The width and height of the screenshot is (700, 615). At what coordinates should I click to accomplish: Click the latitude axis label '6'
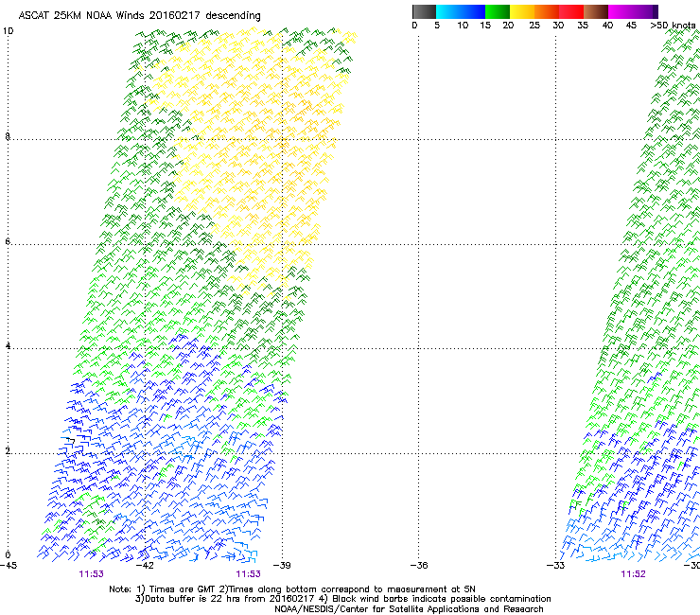(8, 241)
